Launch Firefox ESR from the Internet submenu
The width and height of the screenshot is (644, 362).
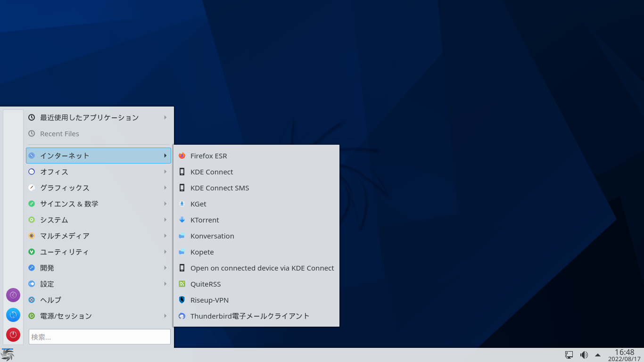[256, 156]
